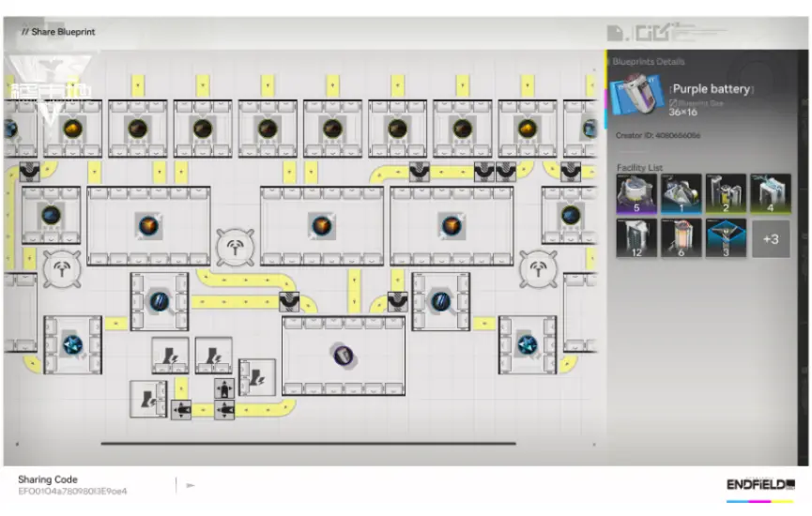
Task: Click the arrow icon beside the sharing code
Action: [x=191, y=485]
